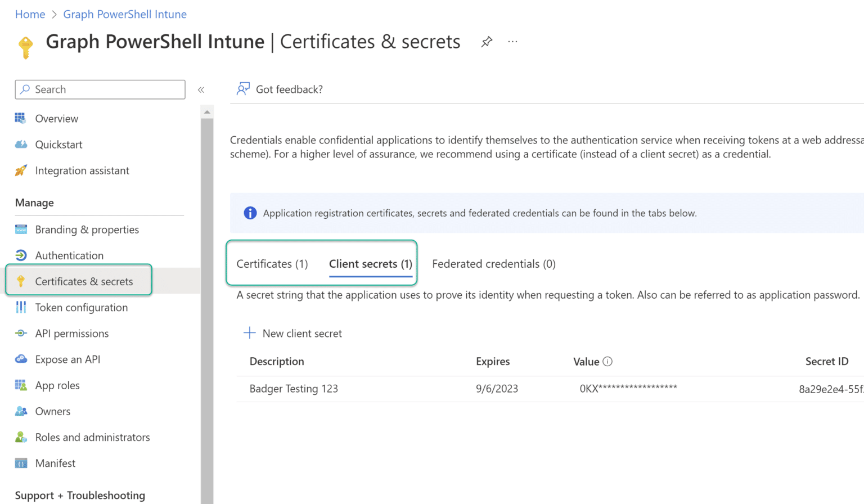The image size is (864, 504).
Task: Collapse the left navigation pane
Action: pos(201,89)
